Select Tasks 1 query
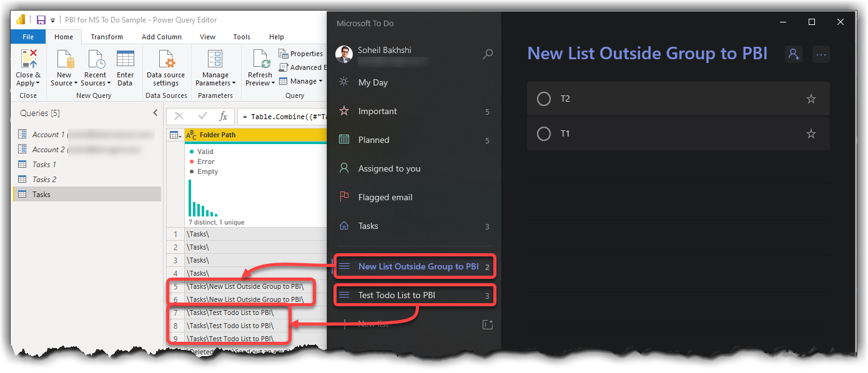The image size is (868, 373). 87,164
